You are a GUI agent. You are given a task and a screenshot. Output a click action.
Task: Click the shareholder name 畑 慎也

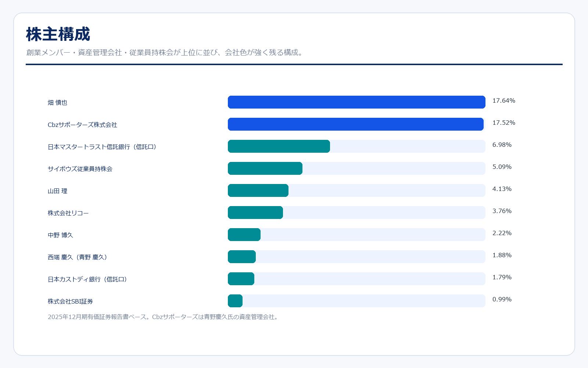pyautogui.click(x=57, y=103)
